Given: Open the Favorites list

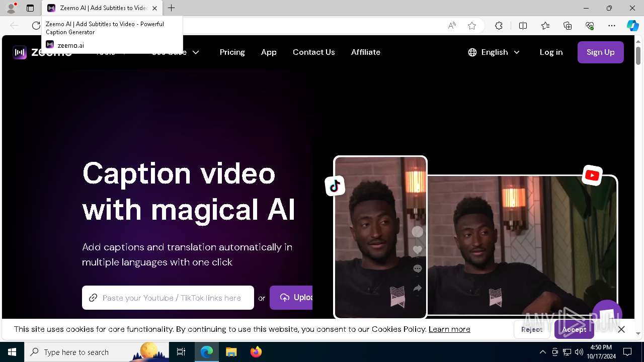Looking at the screenshot, I should [545, 26].
